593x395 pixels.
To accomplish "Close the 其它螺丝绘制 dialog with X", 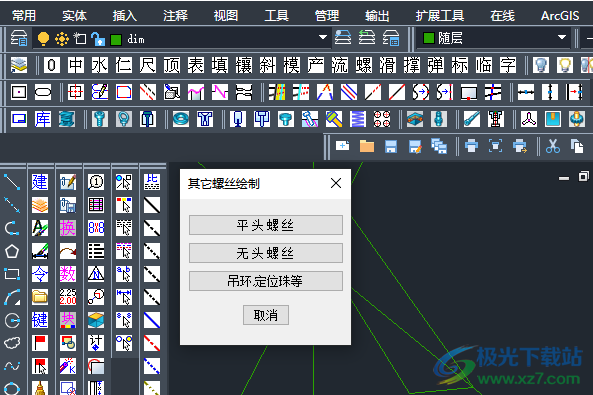I will [336, 184].
